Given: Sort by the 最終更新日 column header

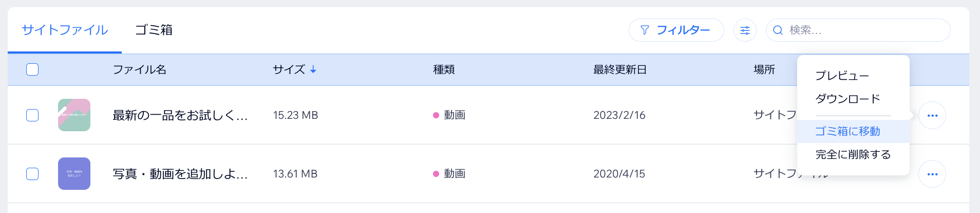Looking at the screenshot, I should [x=619, y=69].
